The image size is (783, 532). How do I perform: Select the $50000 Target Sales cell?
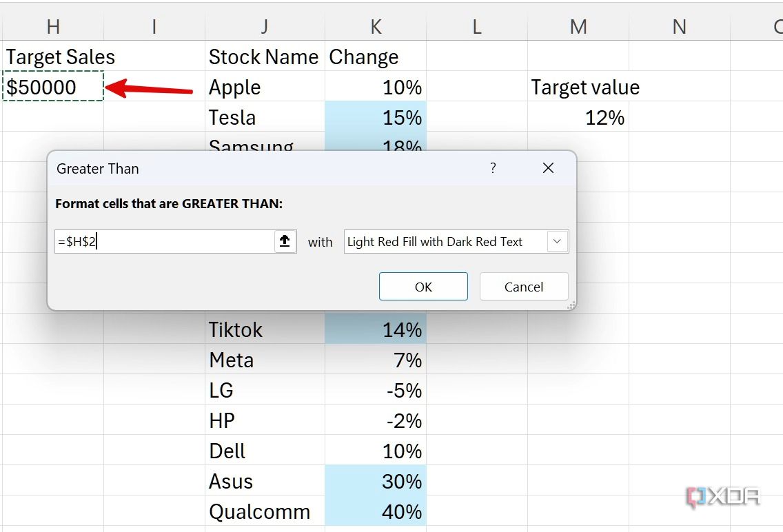click(x=53, y=87)
